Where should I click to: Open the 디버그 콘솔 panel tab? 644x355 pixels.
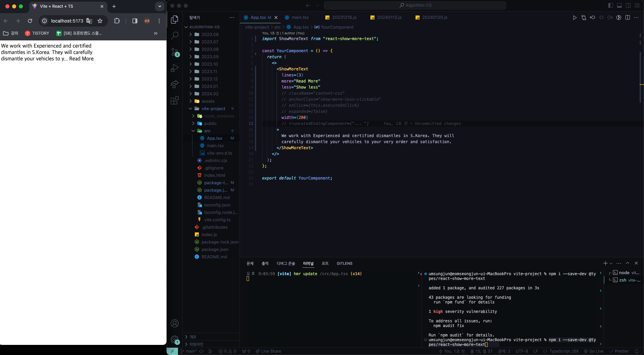tap(286, 263)
